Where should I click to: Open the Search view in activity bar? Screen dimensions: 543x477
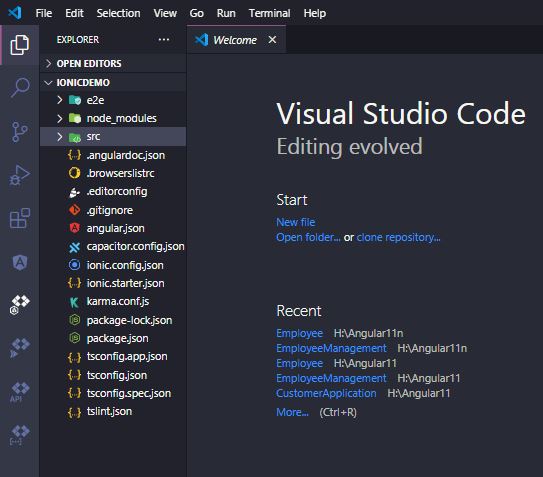[x=20, y=87]
